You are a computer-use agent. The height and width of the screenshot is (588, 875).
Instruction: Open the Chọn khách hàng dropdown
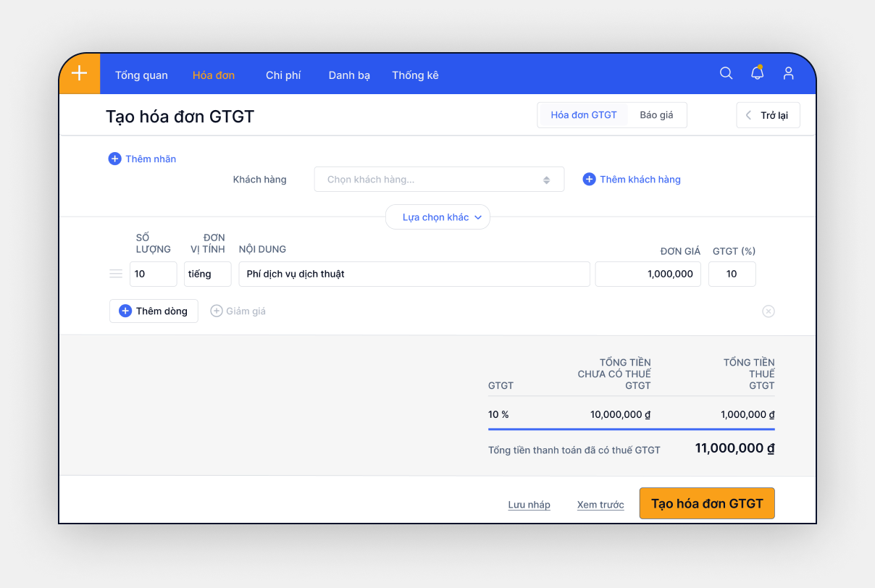438,180
